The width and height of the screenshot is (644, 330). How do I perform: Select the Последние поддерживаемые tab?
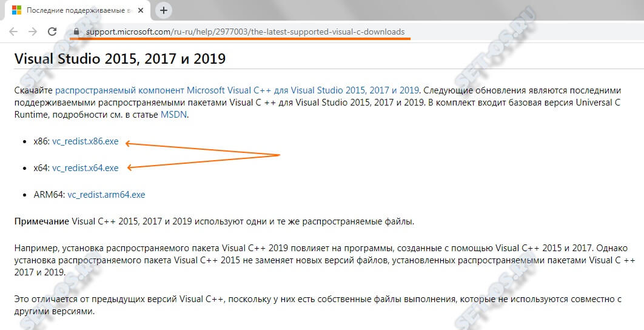coord(78,10)
